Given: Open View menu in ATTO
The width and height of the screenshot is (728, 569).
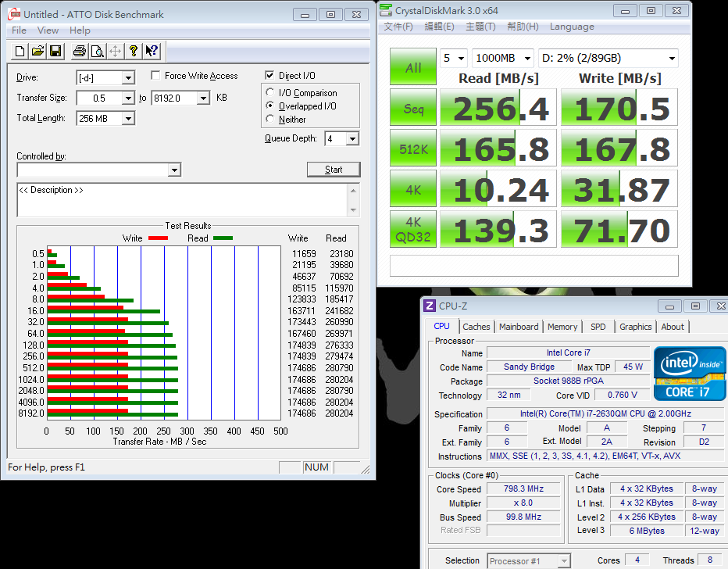Looking at the screenshot, I should tap(48, 30).
